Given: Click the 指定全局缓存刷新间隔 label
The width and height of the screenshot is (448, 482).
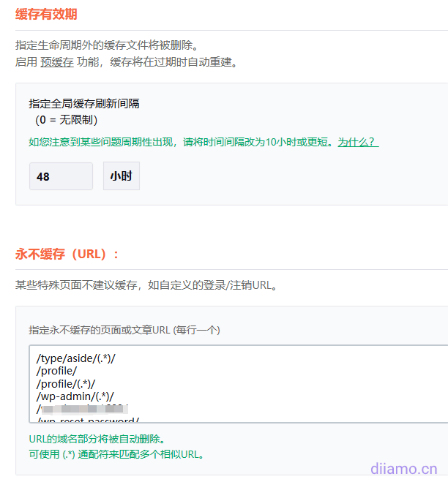Looking at the screenshot, I should (84, 104).
